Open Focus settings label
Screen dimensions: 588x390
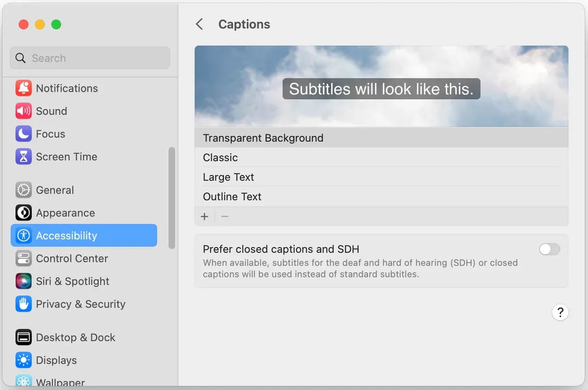point(51,134)
